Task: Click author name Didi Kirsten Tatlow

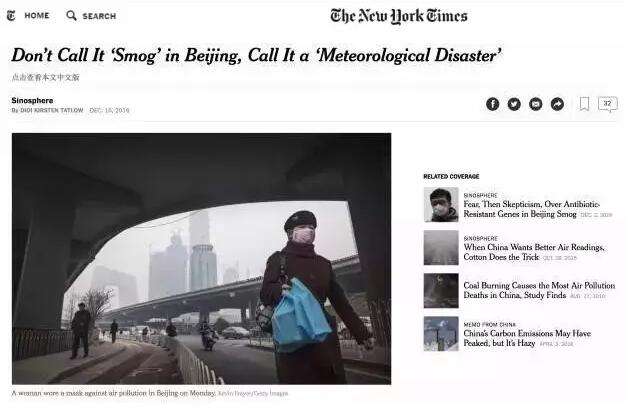Action: click(x=52, y=110)
